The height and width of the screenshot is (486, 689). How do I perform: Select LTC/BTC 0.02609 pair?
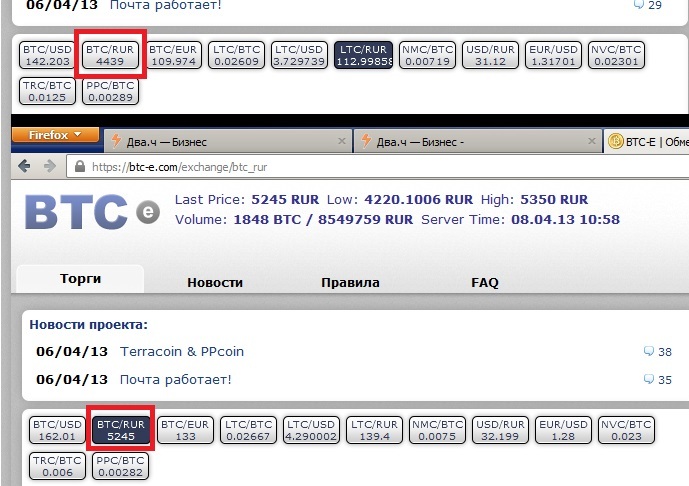(x=236, y=55)
